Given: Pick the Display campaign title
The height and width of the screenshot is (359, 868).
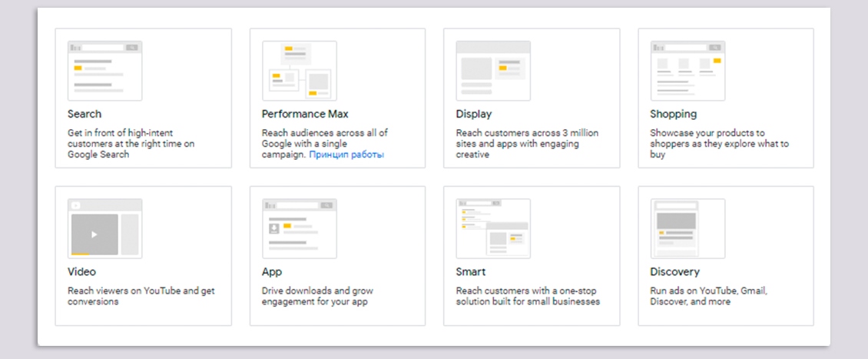Looking at the screenshot, I should pyautogui.click(x=474, y=114).
